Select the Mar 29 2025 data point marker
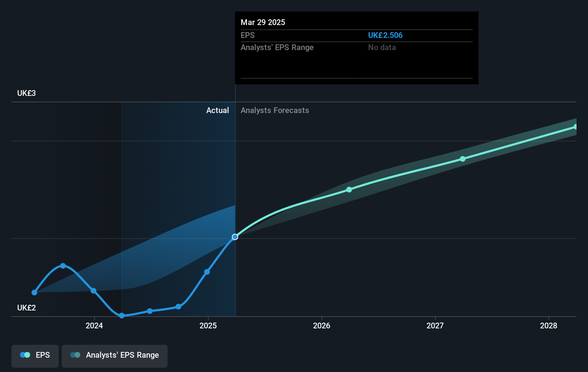 click(x=235, y=237)
